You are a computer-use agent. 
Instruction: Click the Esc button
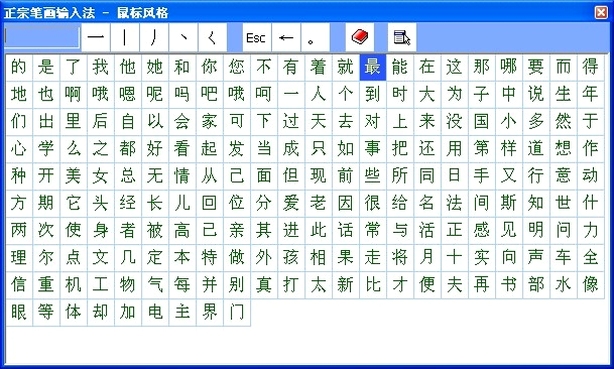tap(256, 38)
